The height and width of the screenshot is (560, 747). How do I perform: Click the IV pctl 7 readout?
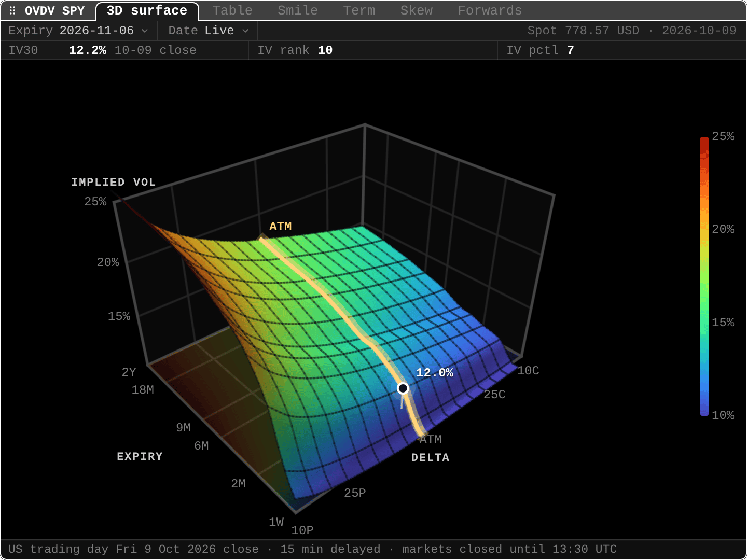click(x=541, y=50)
